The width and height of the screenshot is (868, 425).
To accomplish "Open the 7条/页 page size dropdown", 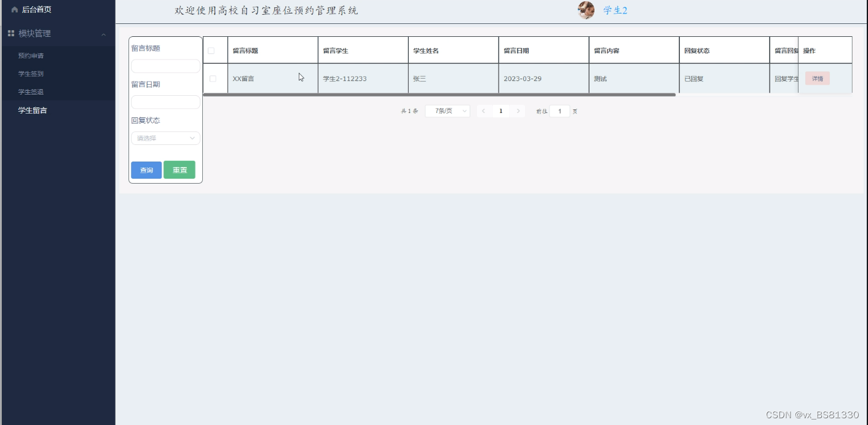I will [448, 111].
